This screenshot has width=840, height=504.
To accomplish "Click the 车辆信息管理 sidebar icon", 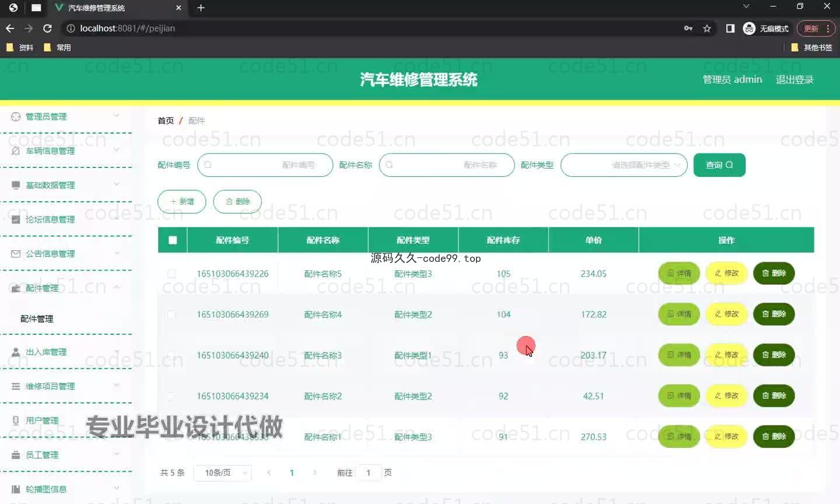I will tap(16, 150).
